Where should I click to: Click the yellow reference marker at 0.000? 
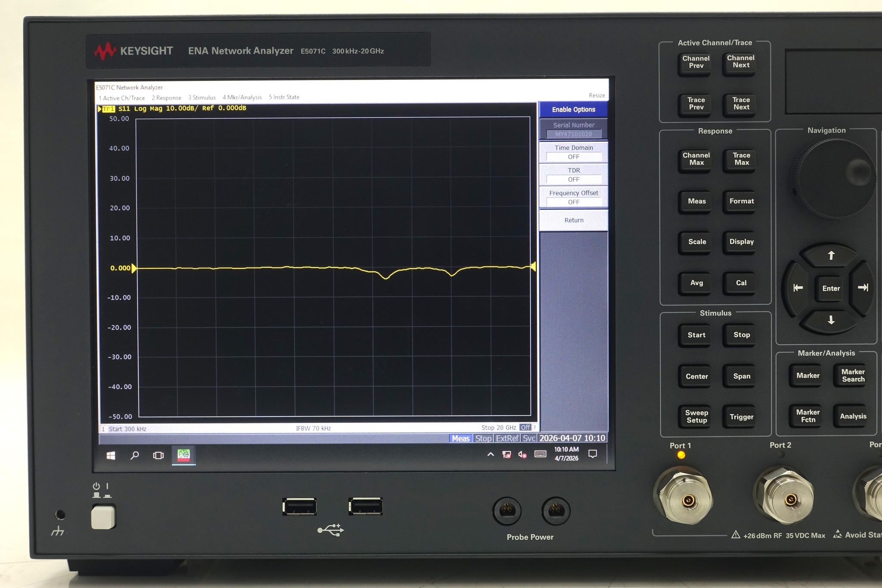pyautogui.click(x=134, y=268)
